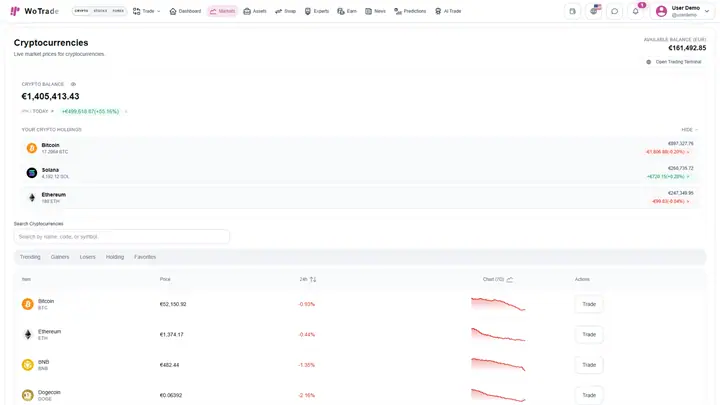This screenshot has height=405, width=720.
Task: Open Bitcoin 7-day sparkline chart
Action: 498,304
